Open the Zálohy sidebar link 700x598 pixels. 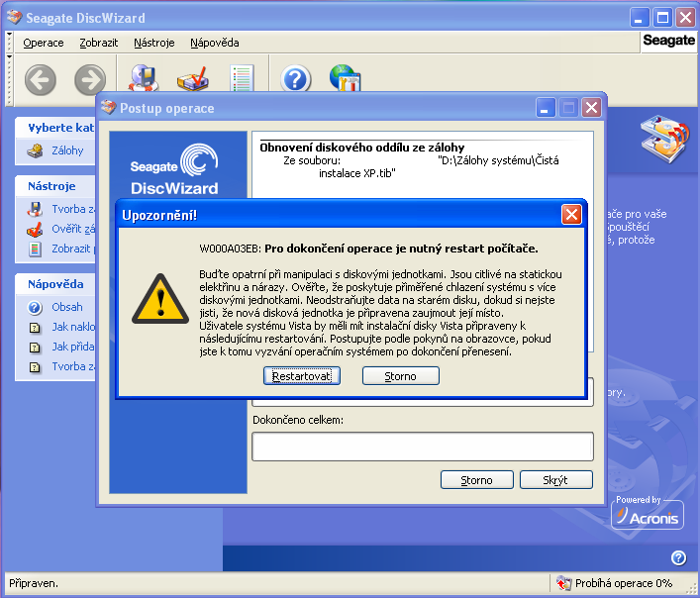click(x=68, y=150)
